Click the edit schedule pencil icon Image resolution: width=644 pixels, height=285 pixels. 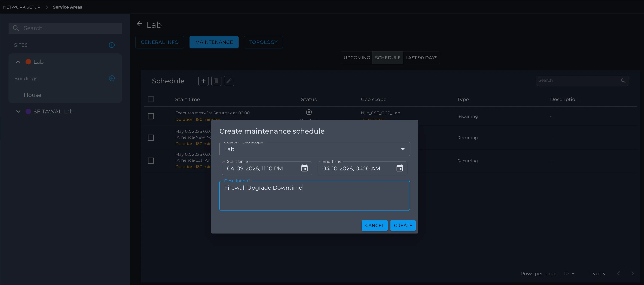229,81
